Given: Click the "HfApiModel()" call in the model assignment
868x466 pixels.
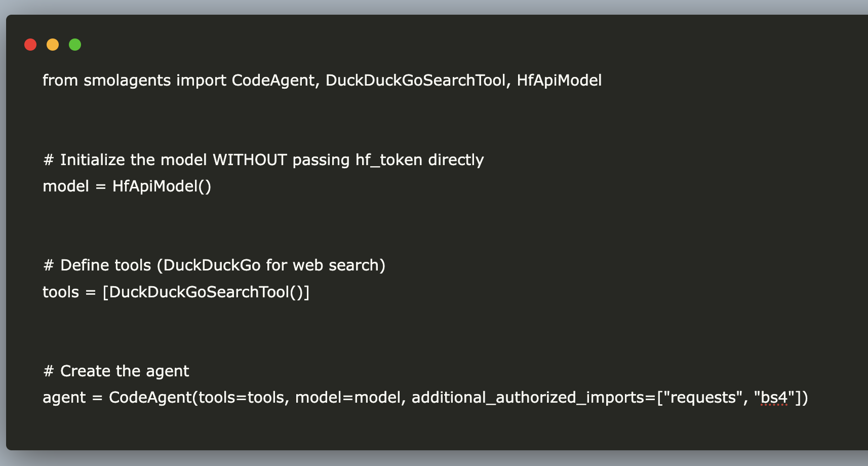Looking at the screenshot, I should (162, 186).
